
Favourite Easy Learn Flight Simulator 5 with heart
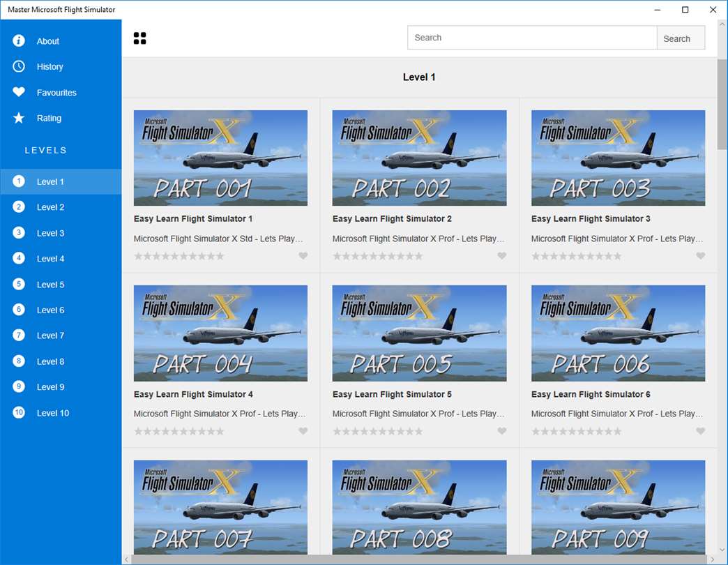502,431
